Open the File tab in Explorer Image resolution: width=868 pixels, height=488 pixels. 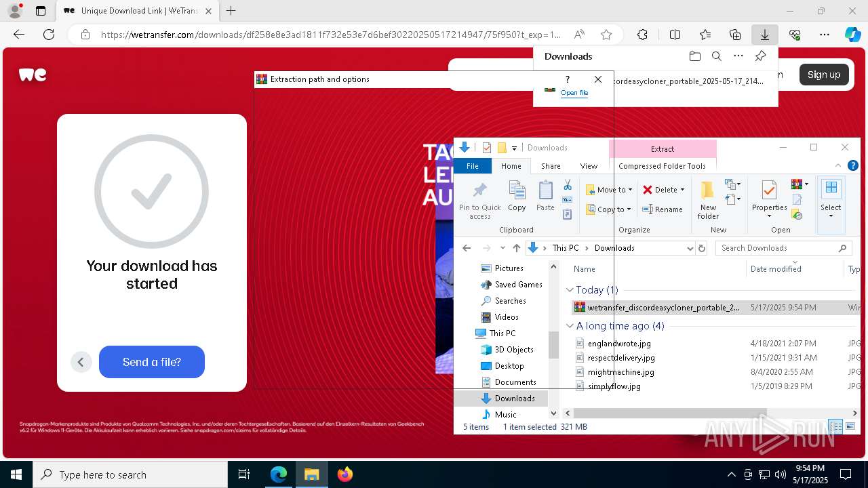[473, 166]
